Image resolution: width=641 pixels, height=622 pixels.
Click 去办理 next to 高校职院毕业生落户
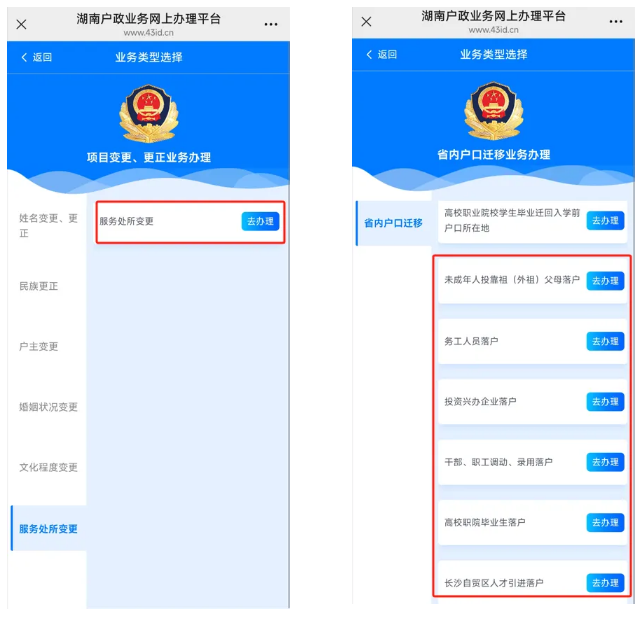click(605, 522)
